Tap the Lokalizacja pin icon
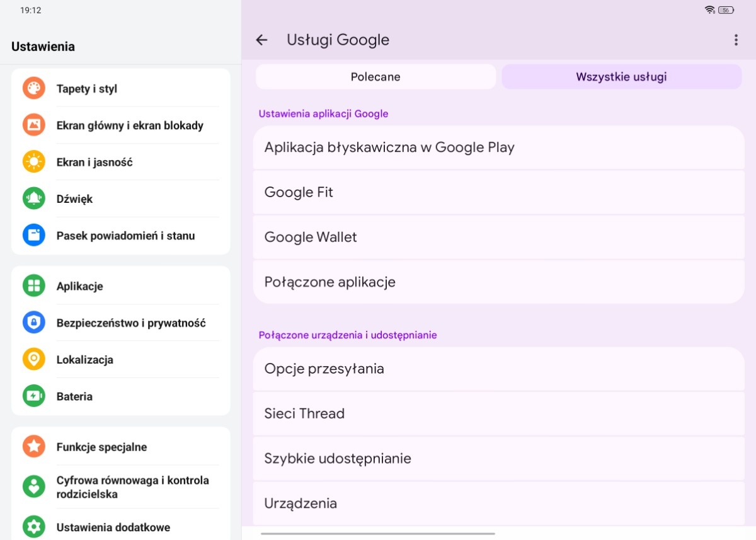This screenshot has width=756, height=540. click(x=34, y=359)
